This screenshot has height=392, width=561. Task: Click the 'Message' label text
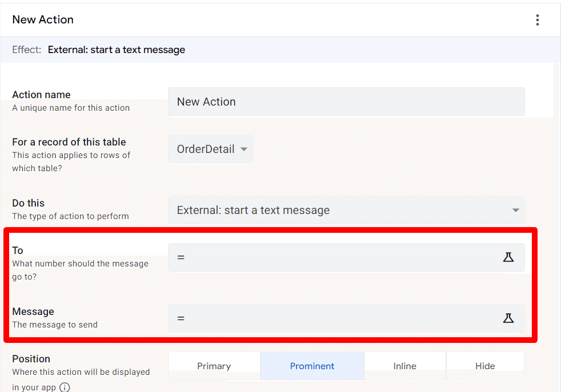tap(33, 312)
